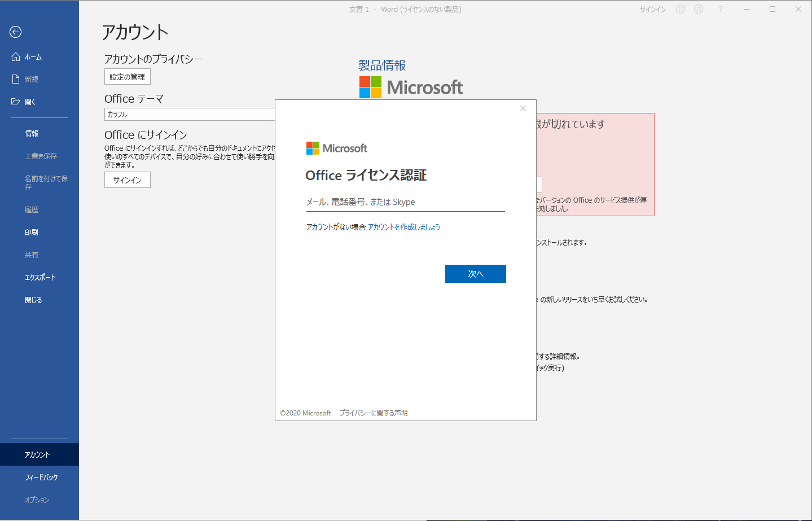The image size is (812, 521).
Task: Select アカウント in the sidebar
Action: 39,455
